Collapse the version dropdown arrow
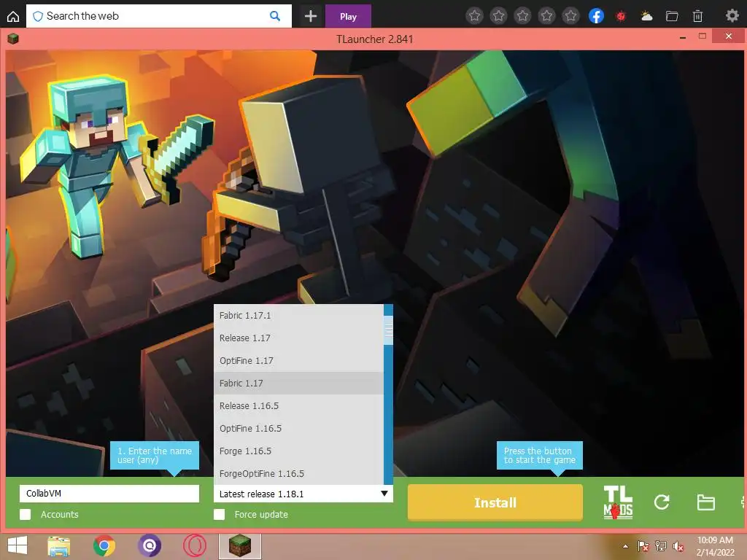747x560 pixels. (x=384, y=494)
